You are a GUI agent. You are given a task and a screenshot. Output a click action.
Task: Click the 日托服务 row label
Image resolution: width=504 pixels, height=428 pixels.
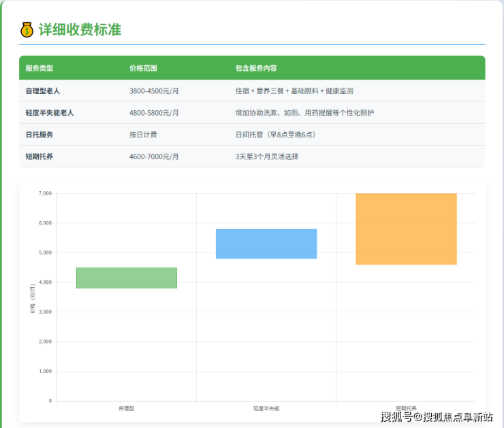(39, 135)
